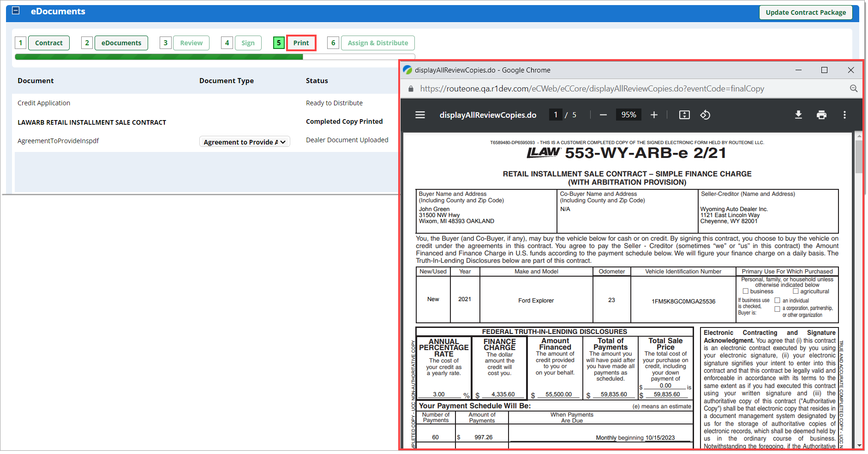Click PDF zoom in plus icon
The width and height of the screenshot is (868, 454).
pos(654,115)
